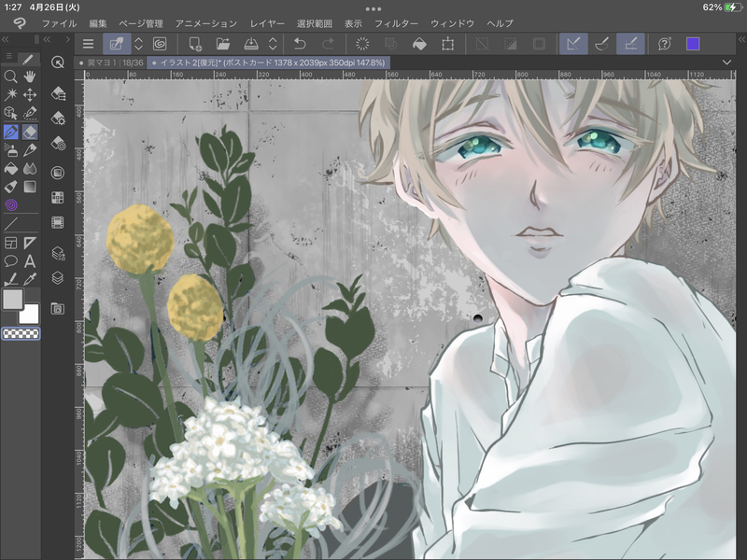Open the Sub Tool palette
The image size is (747, 560).
(58, 94)
